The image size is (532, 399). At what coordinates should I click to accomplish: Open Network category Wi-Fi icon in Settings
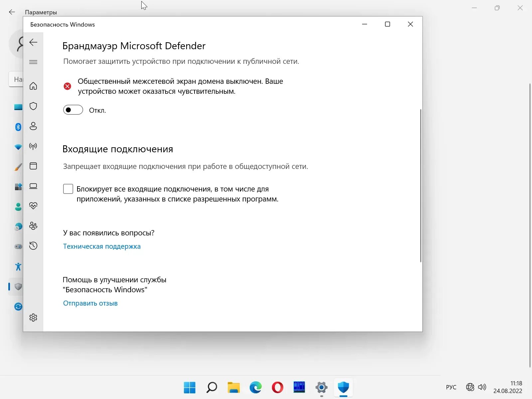(x=18, y=147)
